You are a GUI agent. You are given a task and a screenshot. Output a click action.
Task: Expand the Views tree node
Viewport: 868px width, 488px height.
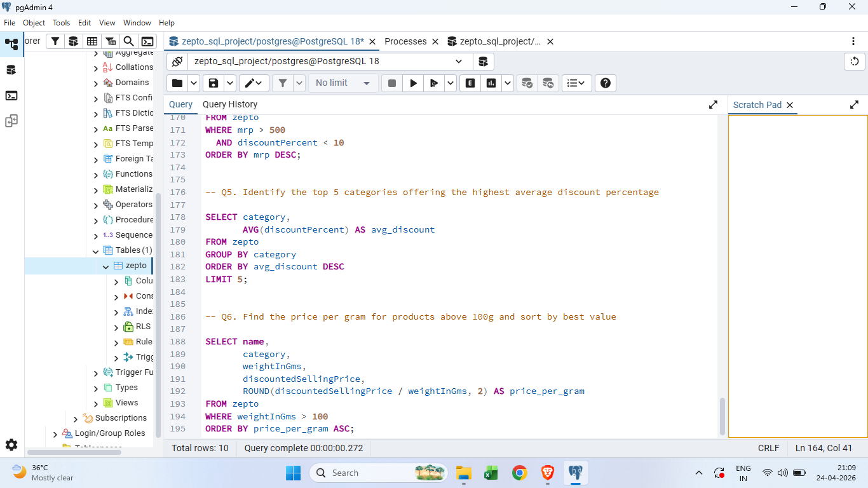(x=96, y=403)
